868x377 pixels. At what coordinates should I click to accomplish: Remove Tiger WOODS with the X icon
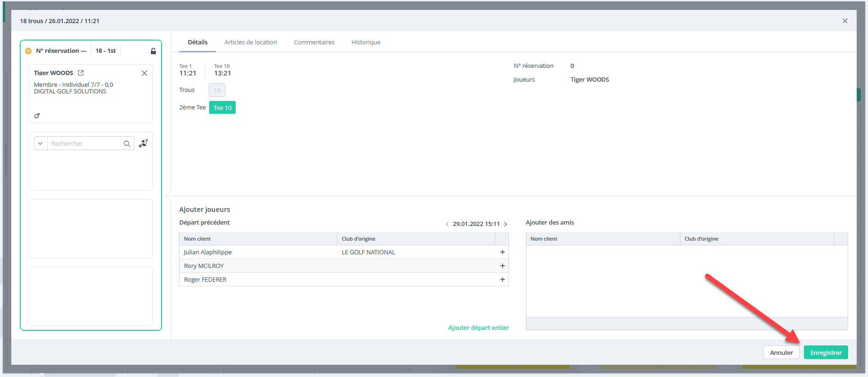tap(144, 73)
